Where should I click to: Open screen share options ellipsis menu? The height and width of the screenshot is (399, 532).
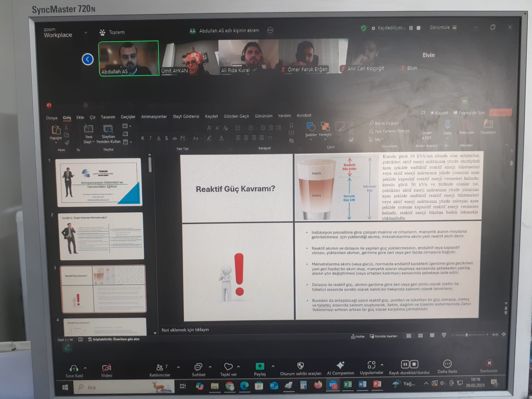pos(270,30)
